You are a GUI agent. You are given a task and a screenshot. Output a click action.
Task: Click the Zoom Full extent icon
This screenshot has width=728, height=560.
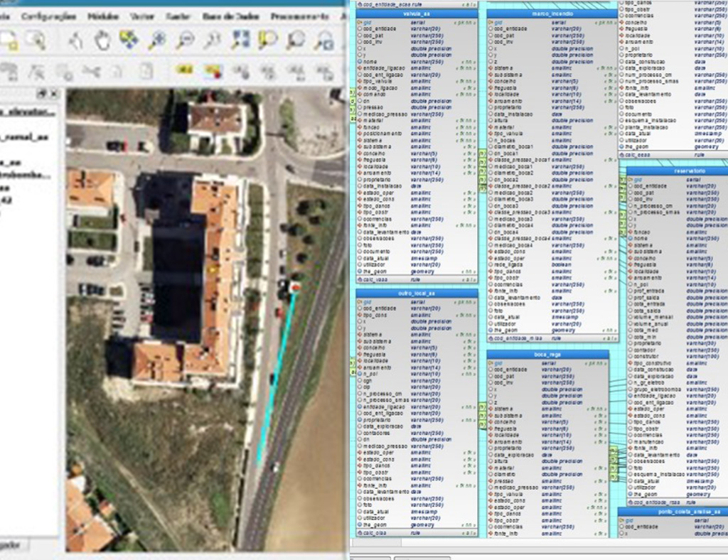(x=240, y=41)
